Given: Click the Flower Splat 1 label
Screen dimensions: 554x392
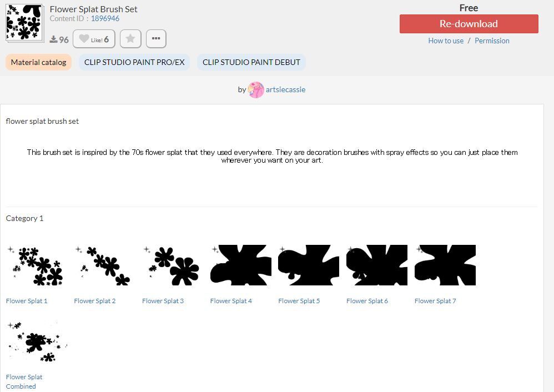Looking at the screenshot, I should point(27,301).
